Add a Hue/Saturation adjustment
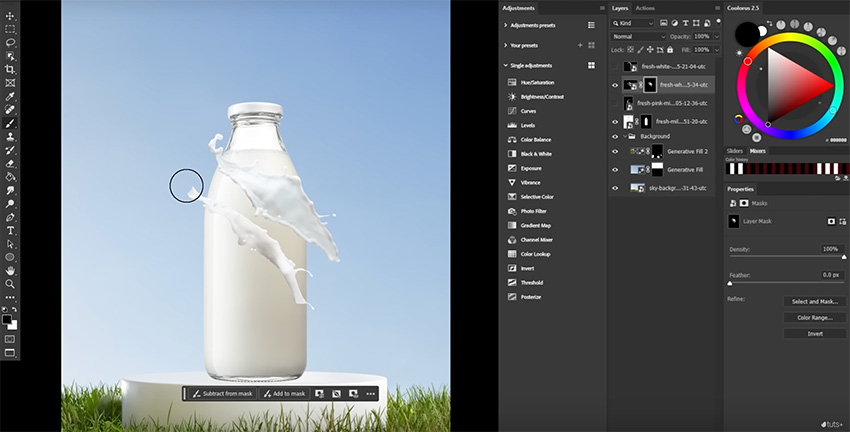This screenshot has height=432, width=850. [x=531, y=82]
